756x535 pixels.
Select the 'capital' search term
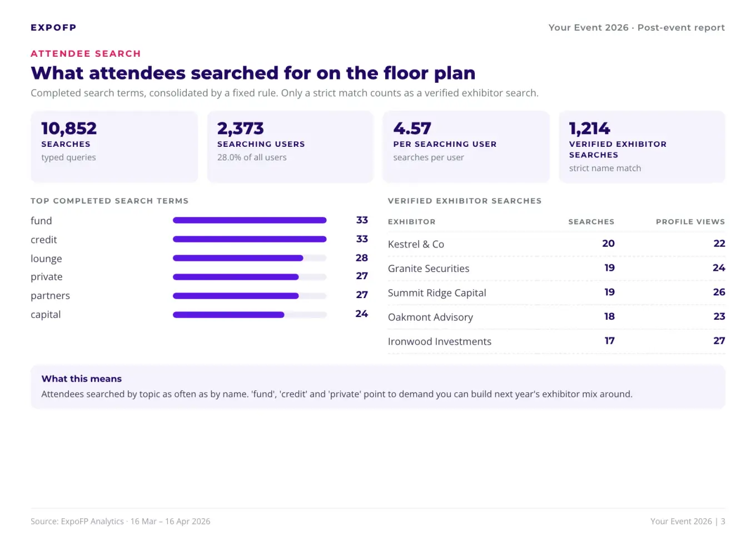pyautogui.click(x=46, y=315)
